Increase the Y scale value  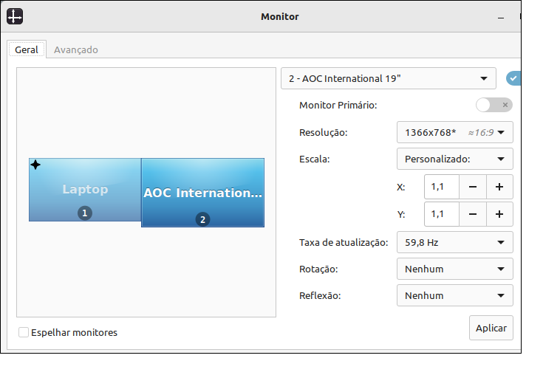[x=499, y=214]
